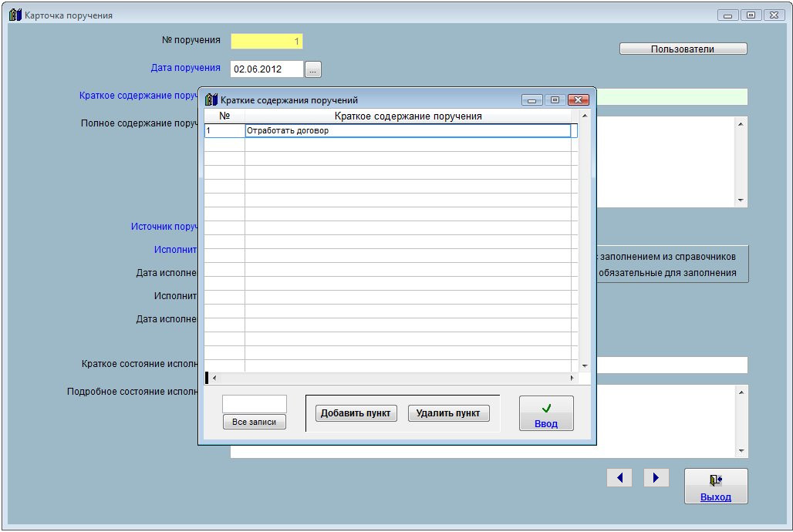Go to previous record with left arrow
This screenshot has height=532, width=793.
(619, 477)
